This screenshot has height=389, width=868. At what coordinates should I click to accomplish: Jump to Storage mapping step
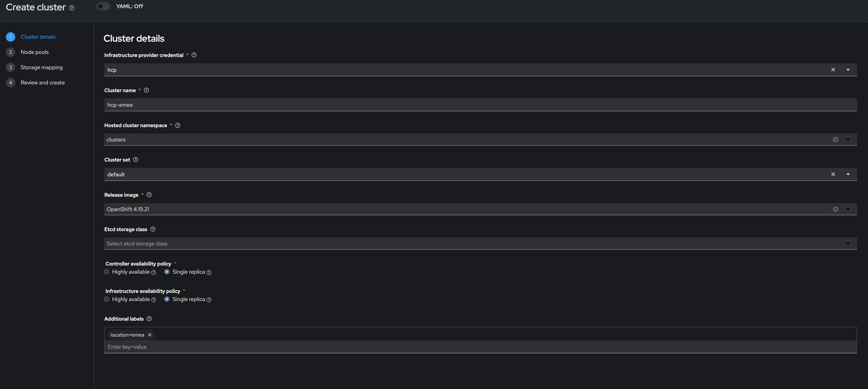click(41, 67)
